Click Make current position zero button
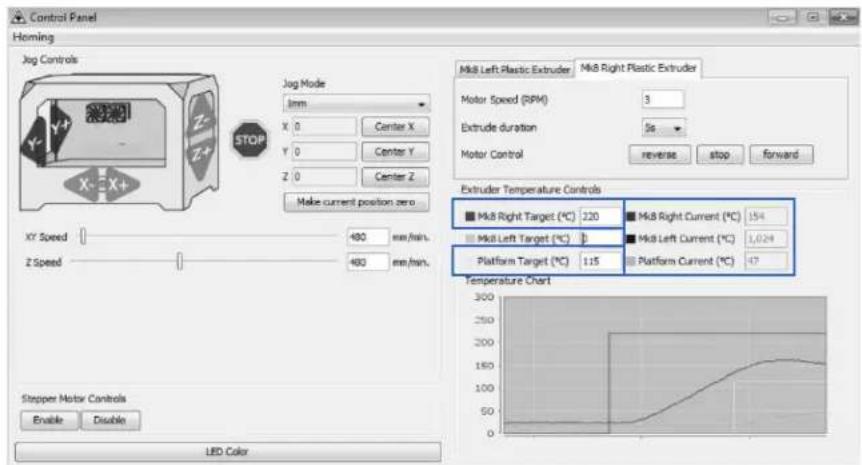Screen dimensions: 862x465 (356, 202)
